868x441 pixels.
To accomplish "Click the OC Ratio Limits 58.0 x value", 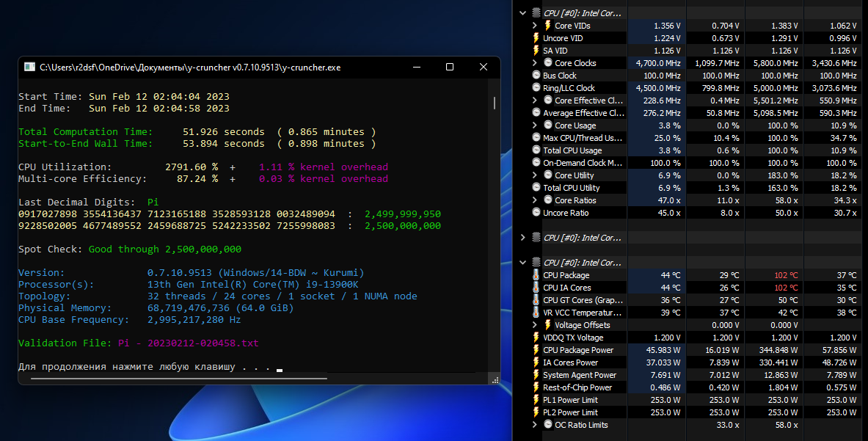I will (786, 425).
